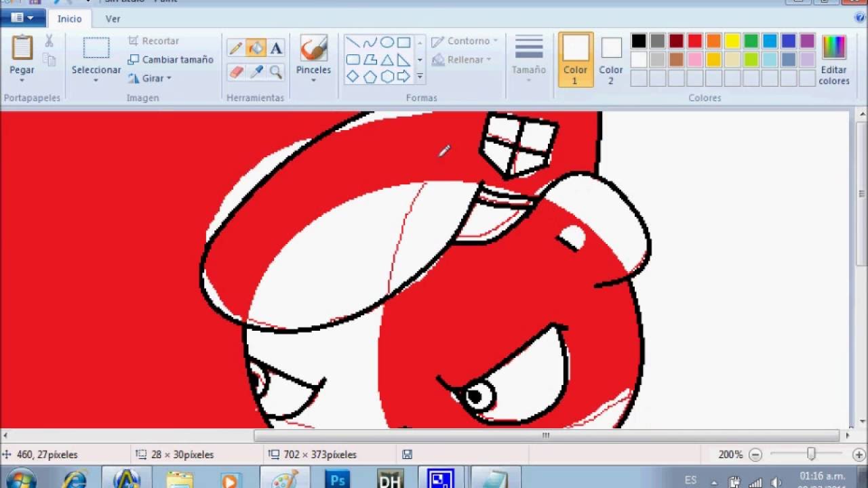Click the Copy icon
Screen dimensions: 868x488
tap(49, 60)
